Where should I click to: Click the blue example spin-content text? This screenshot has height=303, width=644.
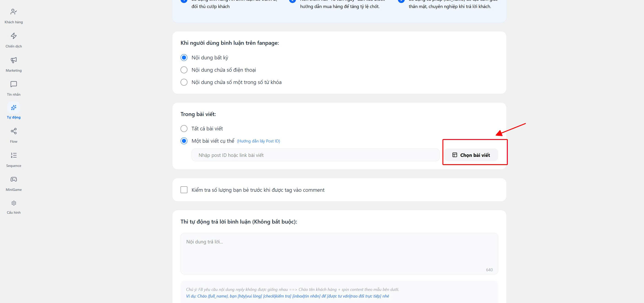[x=287, y=296]
